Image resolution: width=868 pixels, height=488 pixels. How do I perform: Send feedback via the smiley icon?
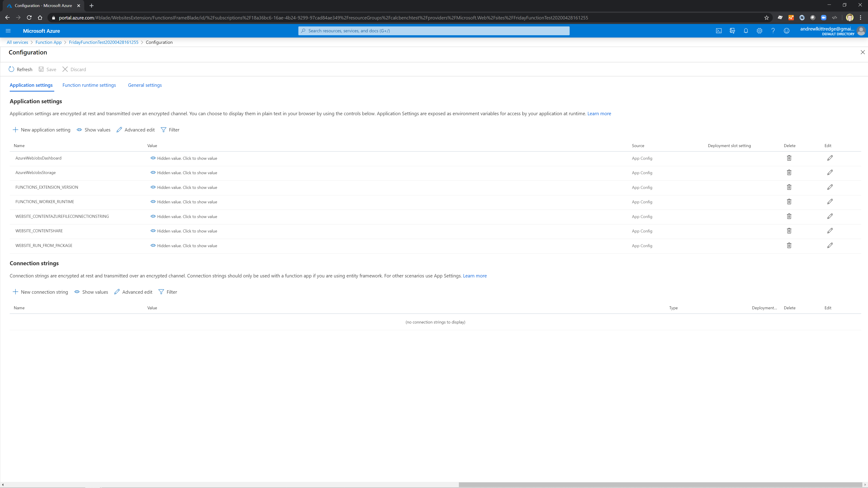click(x=786, y=31)
